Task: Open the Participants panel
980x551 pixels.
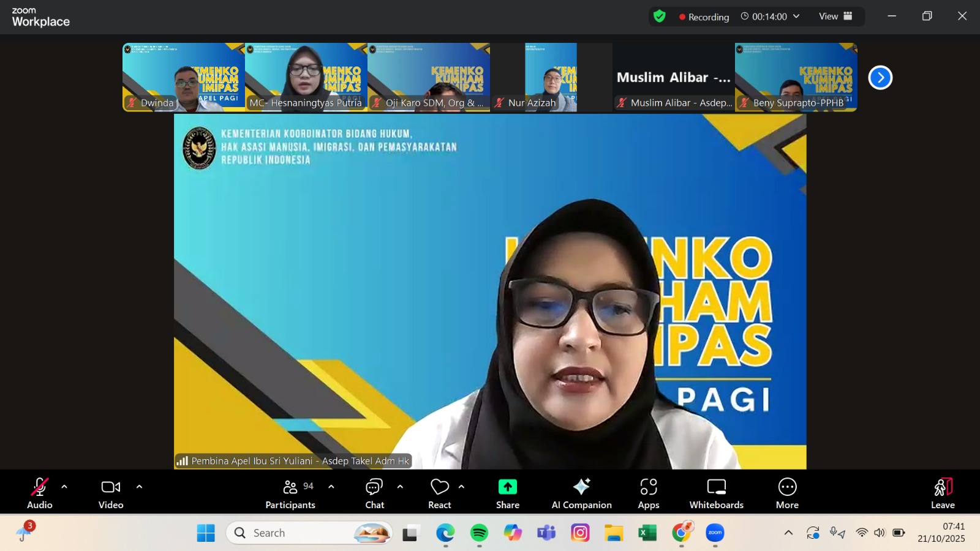Action: [x=290, y=493]
